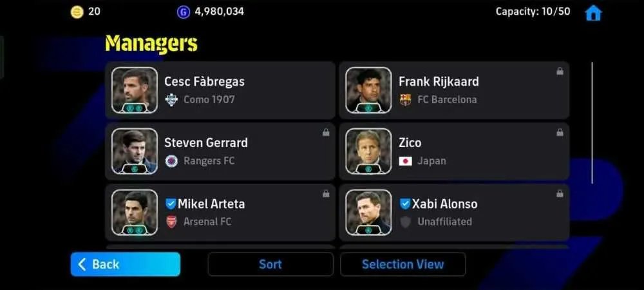Image resolution: width=644 pixels, height=290 pixels.
Task: Click the gold coin icon
Action: (x=77, y=12)
